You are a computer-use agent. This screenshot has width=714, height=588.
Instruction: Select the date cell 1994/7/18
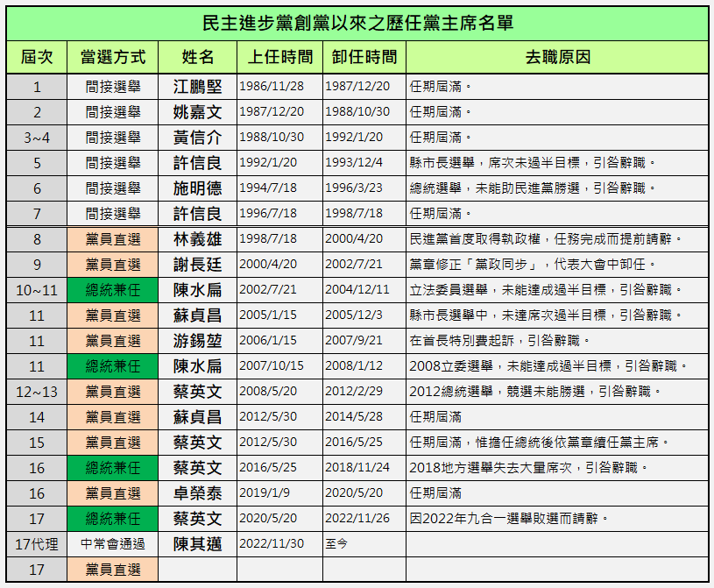[280, 188]
